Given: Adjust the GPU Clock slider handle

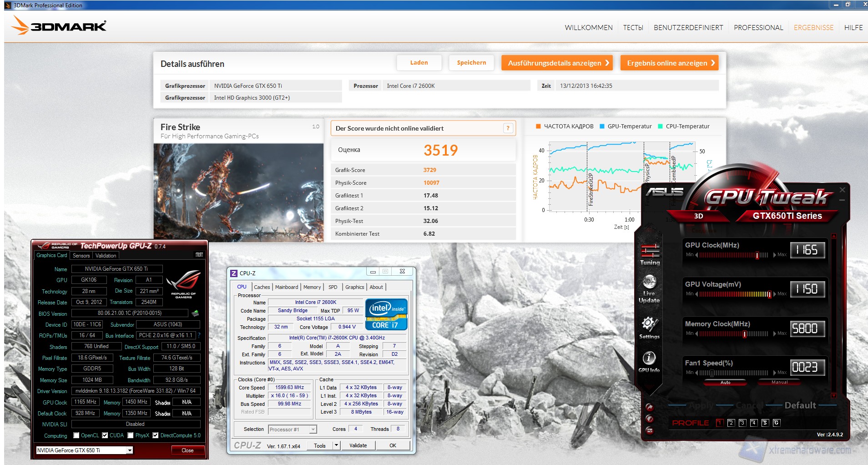Looking at the screenshot, I should click(757, 255).
